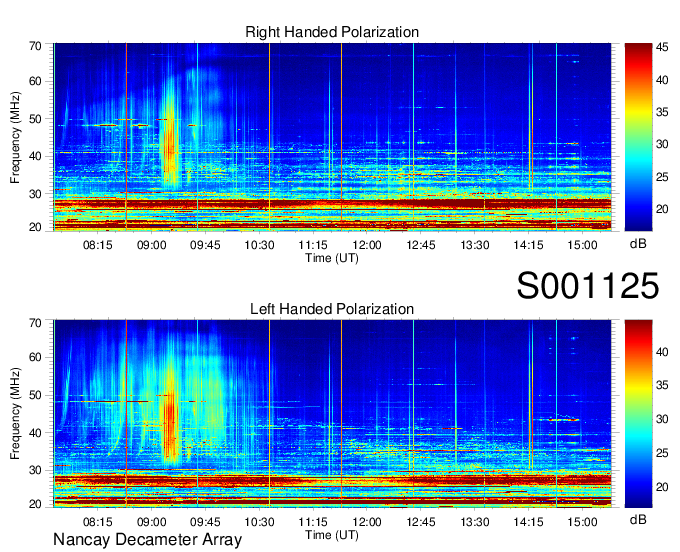The height and width of the screenshot is (552, 680).
Task: Click 60 on bottom frequency axis
Action: point(35,358)
